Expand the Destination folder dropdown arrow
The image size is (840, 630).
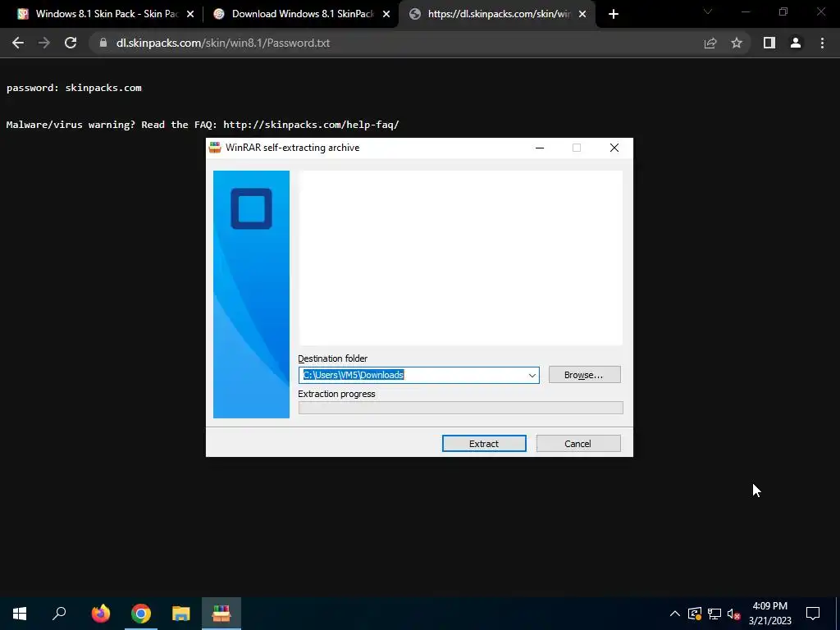tap(532, 375)
